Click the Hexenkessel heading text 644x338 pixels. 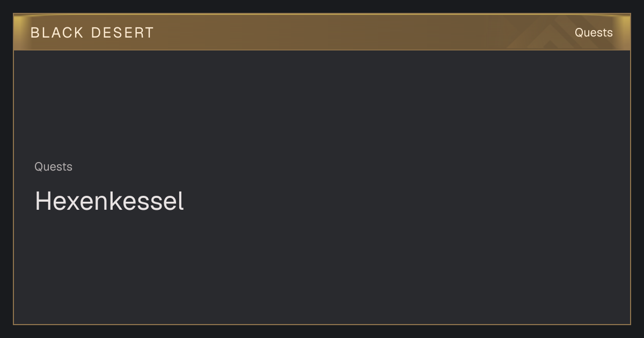[x=109, y=201]
